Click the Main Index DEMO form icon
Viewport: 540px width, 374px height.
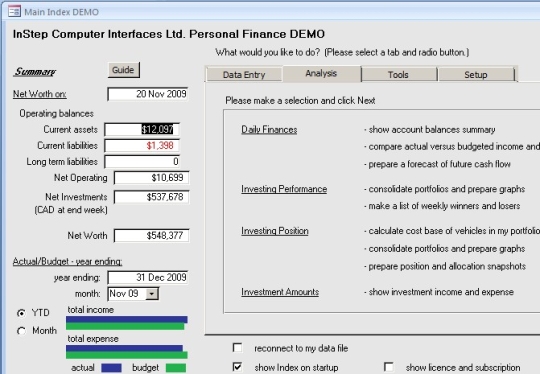(x=14, y=12)
